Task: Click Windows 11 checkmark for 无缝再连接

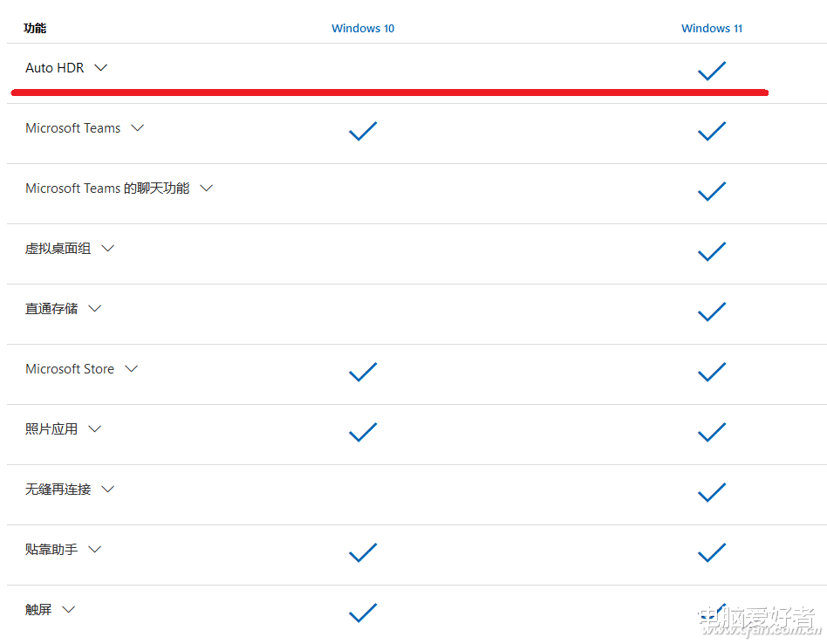Action: tap(712, 492)
